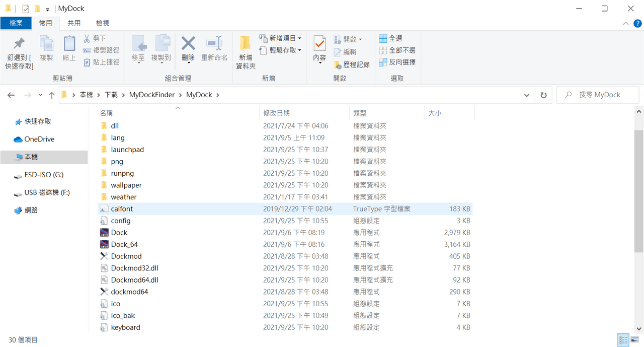644x347 pixels.
Task: Select the Dockmod application file
Action: [x=126, y=256]
